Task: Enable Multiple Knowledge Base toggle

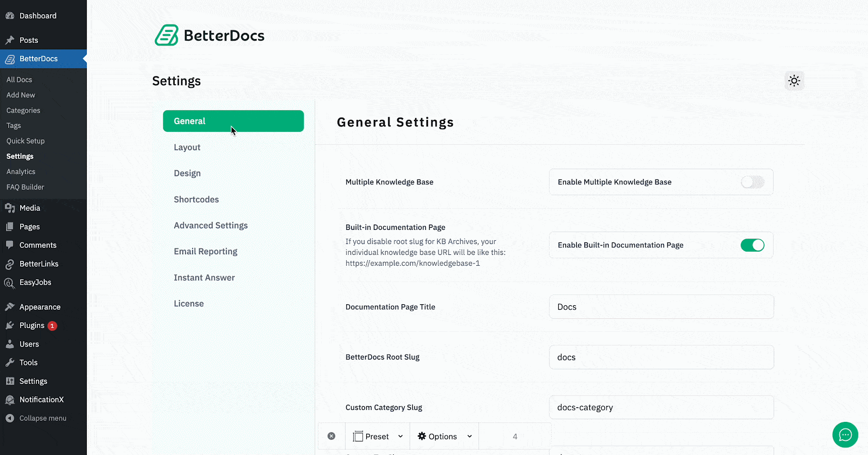Action: coord(752,182)
